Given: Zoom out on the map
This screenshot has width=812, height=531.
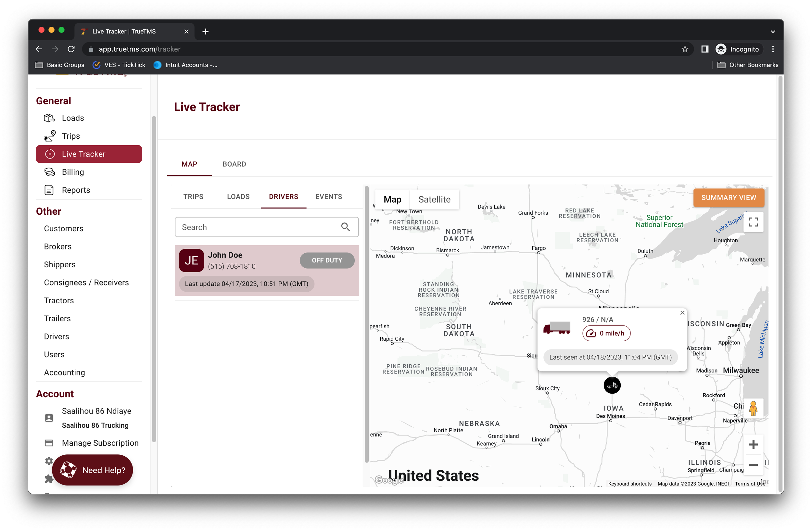Looking at the screenshot, I should (x=753, y=465).
